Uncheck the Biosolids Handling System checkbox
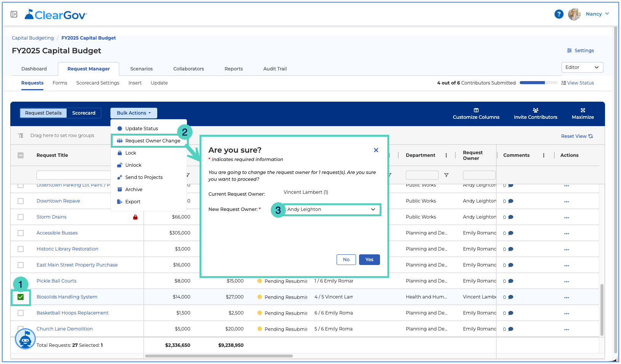621x364 pixels. 21,297
